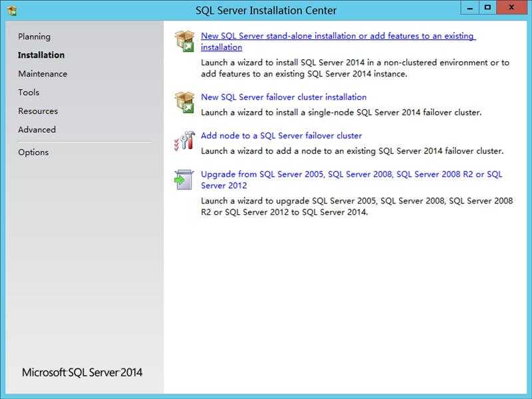
Task: Click 'Launch a wizard to upgrade SQL Server 2005' text
Action: point(288,201)
